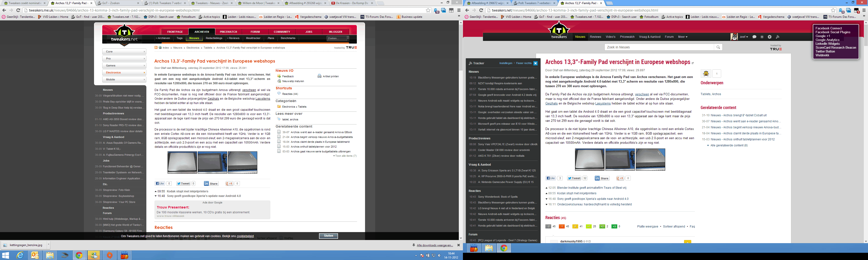Expand the Pro category in left sidebar
Image resolution: width=868 pixels, height=260 pixels.
click(124, 58)
